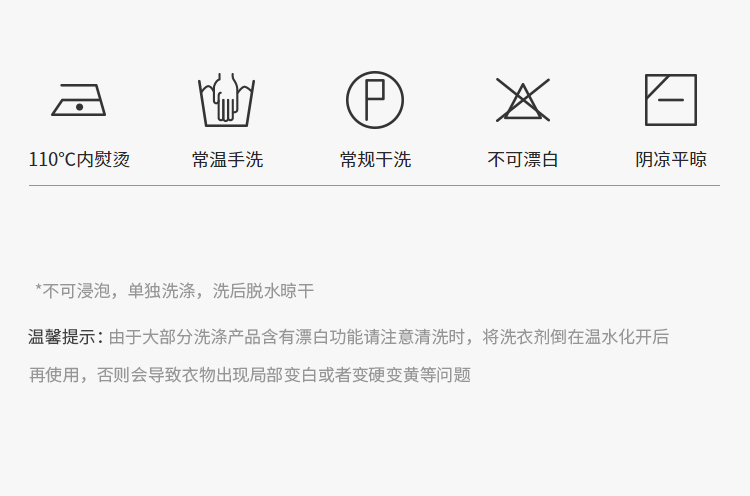Click the '110°C内熨烫' label
750x496 pixels.
pyautogui.click(x=79, y=159)
